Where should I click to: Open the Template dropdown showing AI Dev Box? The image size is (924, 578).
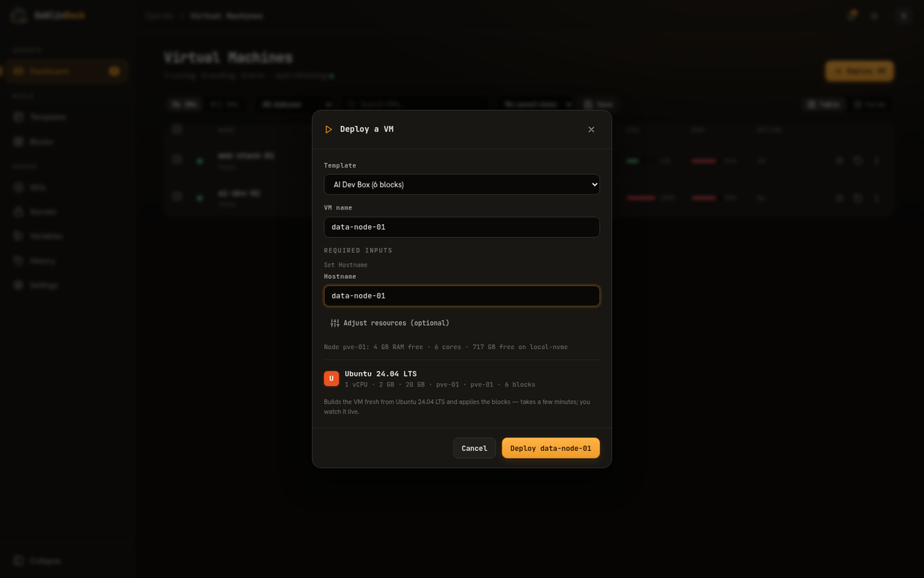coord(461,184)
